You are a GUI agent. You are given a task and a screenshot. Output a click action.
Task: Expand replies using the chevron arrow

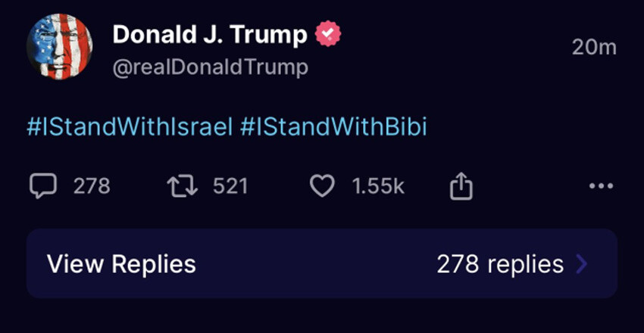tap(581, 264)
